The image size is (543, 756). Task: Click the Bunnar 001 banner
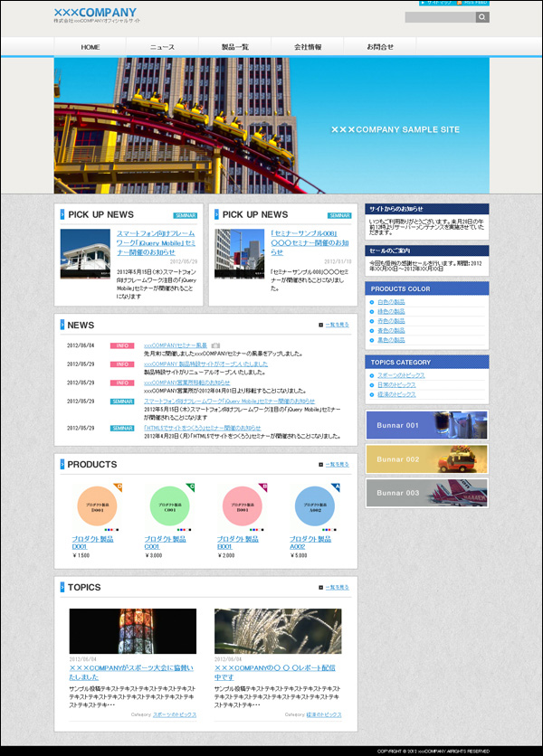(x=426, y=425)
